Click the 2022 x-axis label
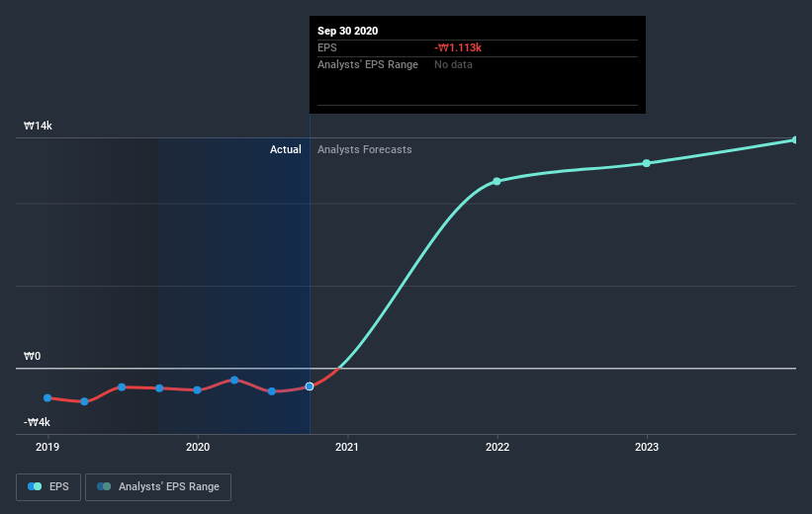Screen dimensions: 812x514 tap(497, 447)
